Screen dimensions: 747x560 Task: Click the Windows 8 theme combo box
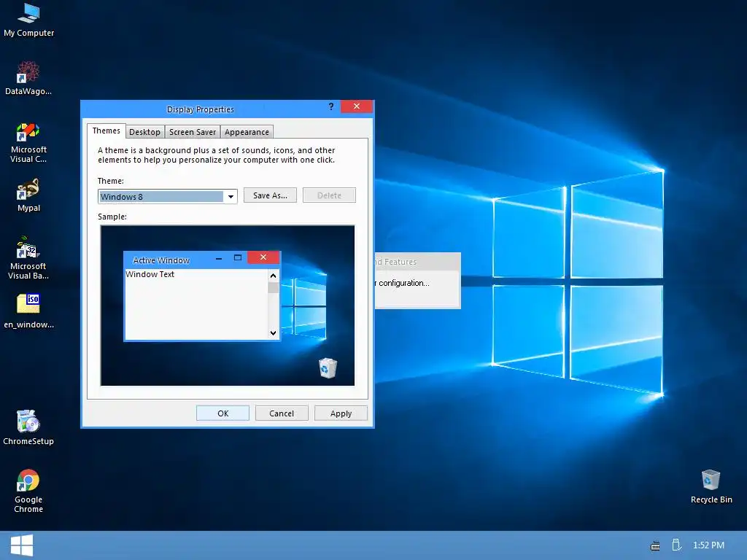[x=168, y=197]
